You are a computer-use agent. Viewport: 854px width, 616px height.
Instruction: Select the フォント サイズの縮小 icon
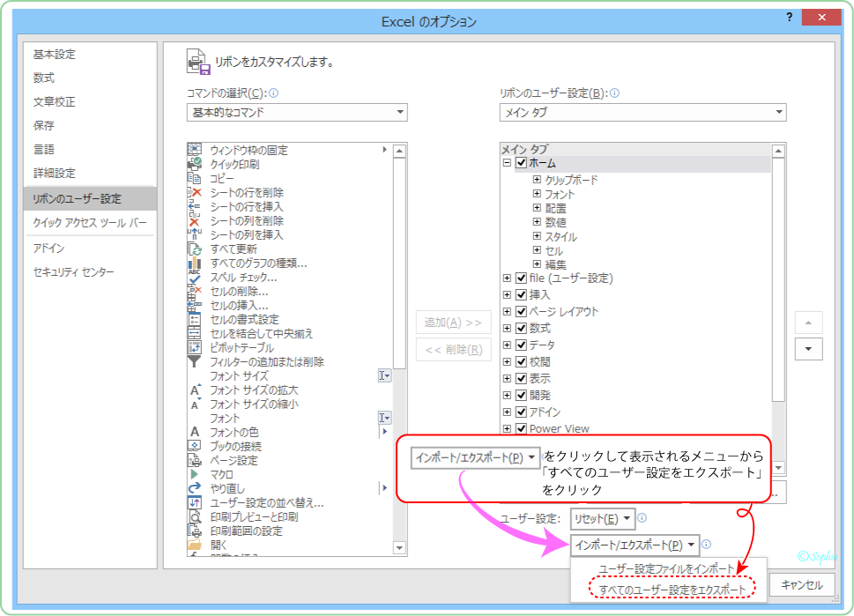(x=195, y=404)
